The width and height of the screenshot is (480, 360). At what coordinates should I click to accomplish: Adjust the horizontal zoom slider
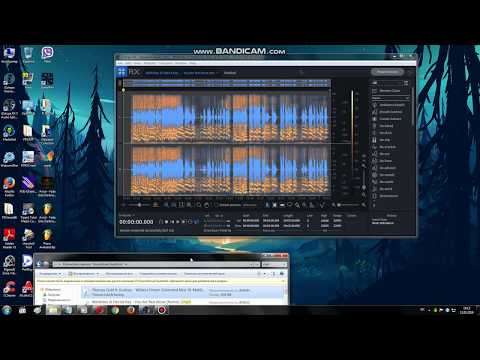[x=348, y=205]
